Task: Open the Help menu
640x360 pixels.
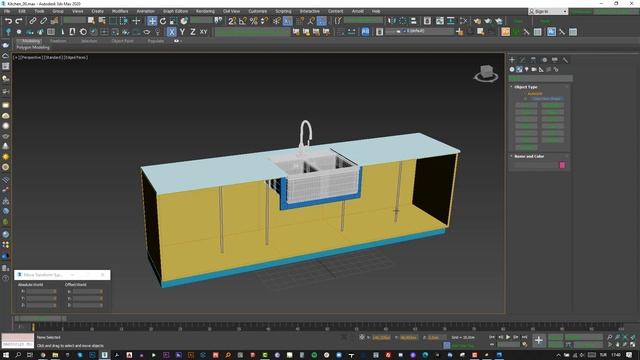Action: click(376, 11)
